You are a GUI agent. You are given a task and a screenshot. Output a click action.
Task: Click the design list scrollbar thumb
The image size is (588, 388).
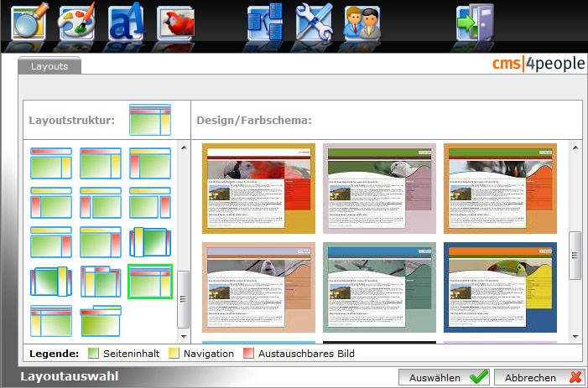(575, 256)
